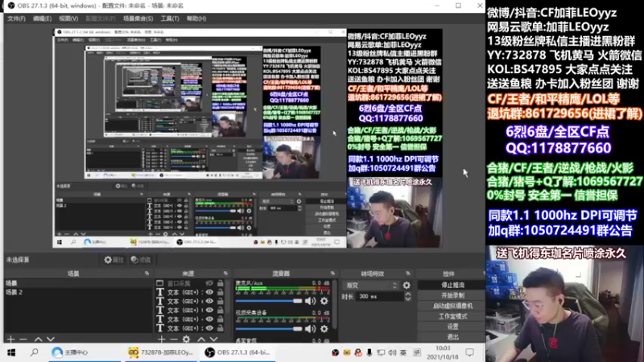Screen dimensions: 644x362
Task: Open the 文件(F) menu
Action: pyautogui.click(x=16, y=19)
